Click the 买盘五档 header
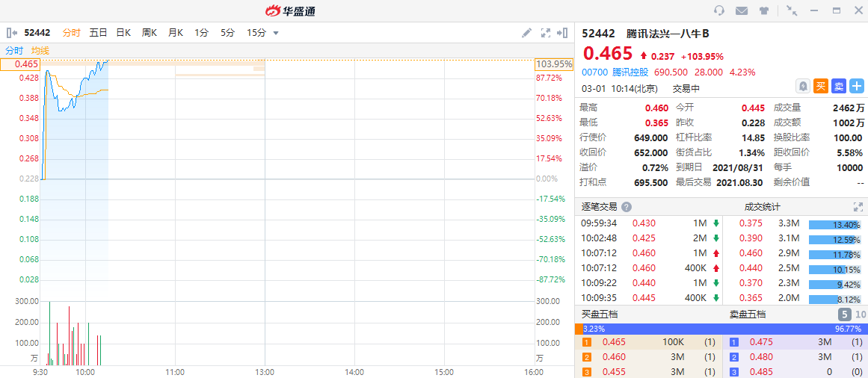 coord(600,315)
